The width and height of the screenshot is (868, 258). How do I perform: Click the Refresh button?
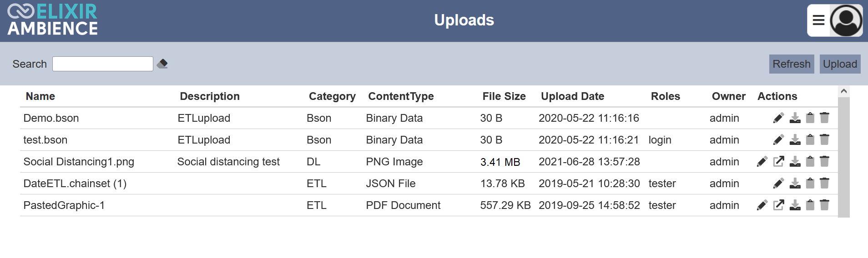[x=792, y=64]
